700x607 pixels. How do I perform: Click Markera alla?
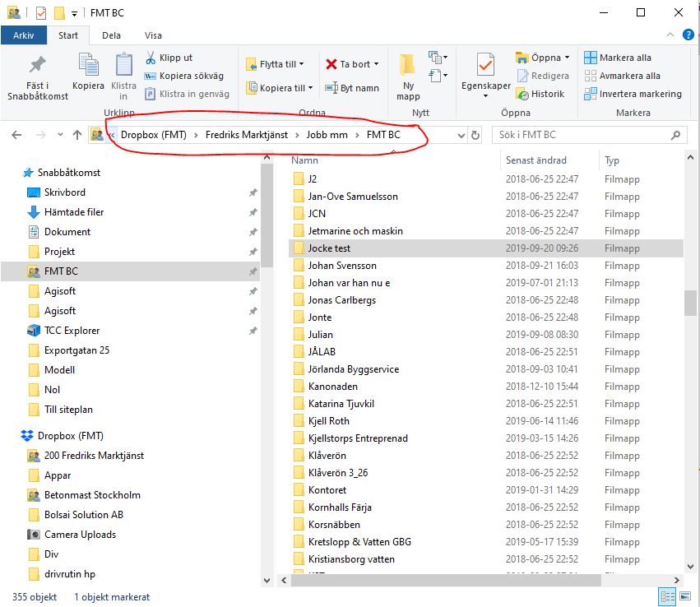618,58
